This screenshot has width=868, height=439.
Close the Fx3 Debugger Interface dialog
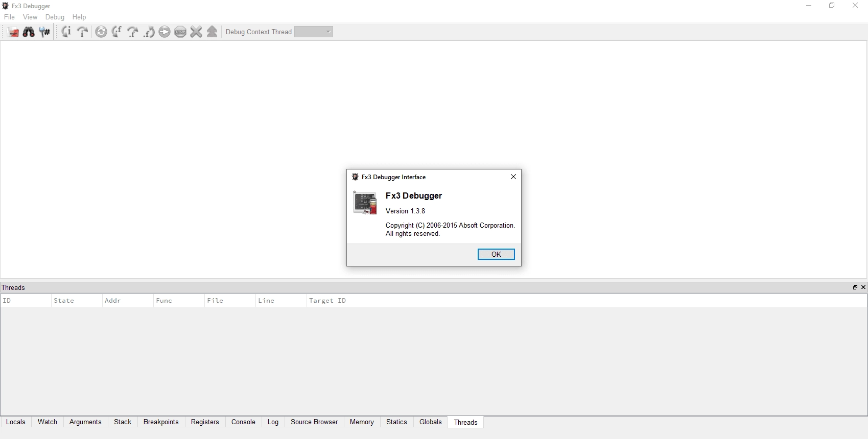pyautogui.click(x=513, y=177)
